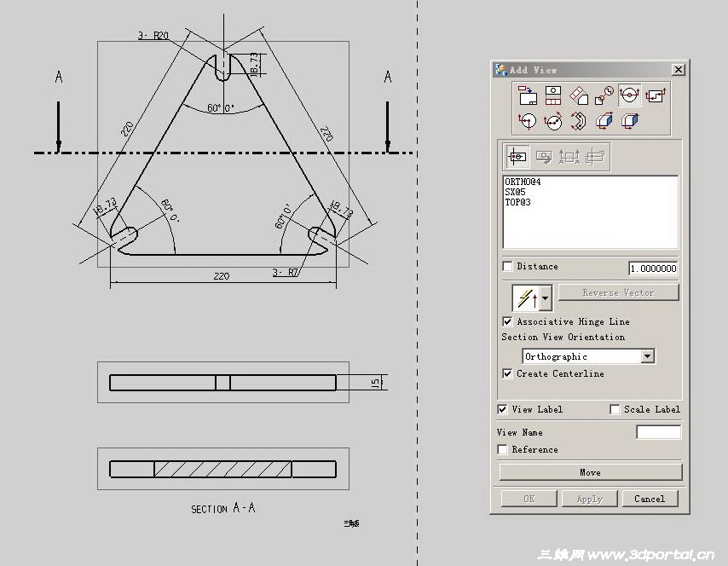728x566 pixels.
Task: Select the Import View icon
Action: coord(527,95)
